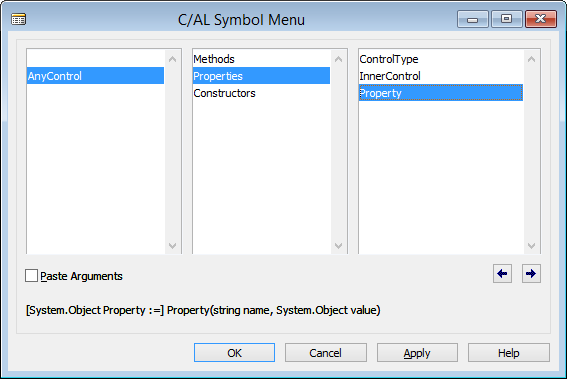Click down arrow of first list scrollbar
Viewport: 567px width, 379px height.
tap(172, 246)
